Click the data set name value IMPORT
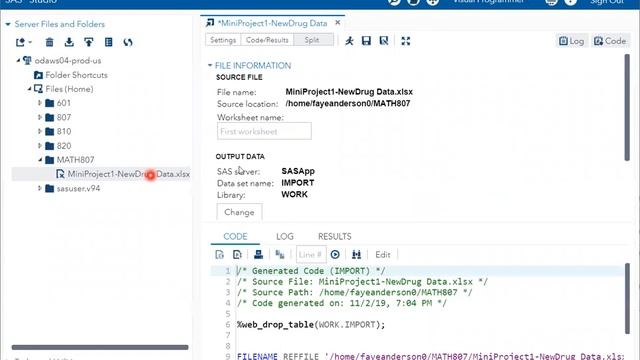Screen dimensions: 640x360 point(298,183)
